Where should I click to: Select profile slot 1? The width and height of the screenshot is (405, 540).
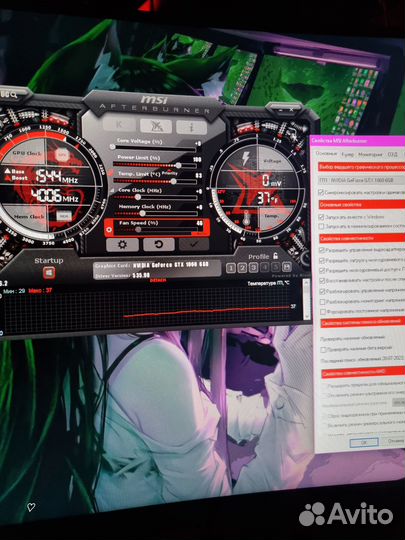coord(231,268)
